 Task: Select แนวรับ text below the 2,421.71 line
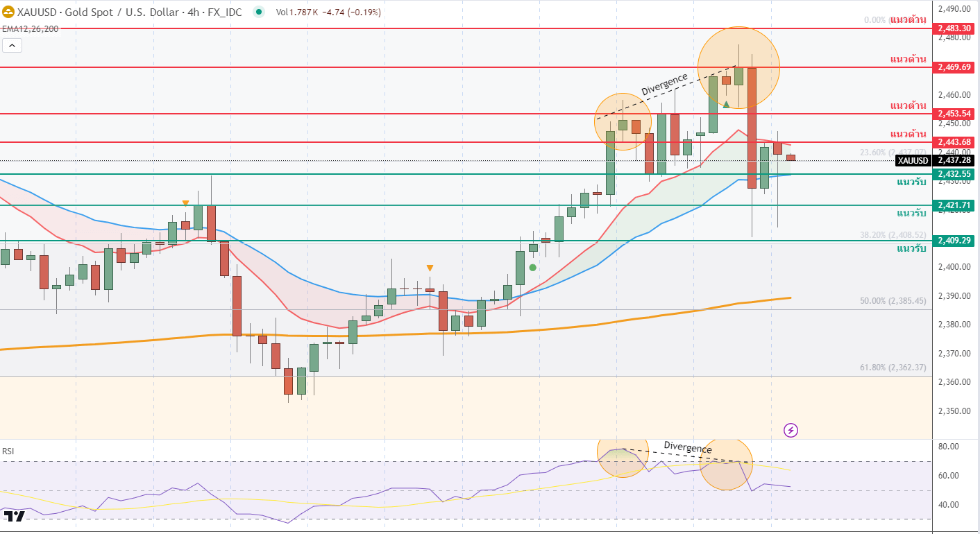[911, 213]
